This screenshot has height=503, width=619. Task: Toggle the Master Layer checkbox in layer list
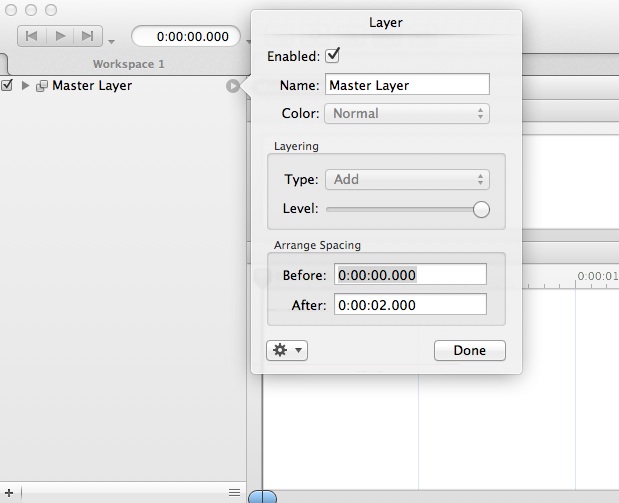tap(8, 86)
